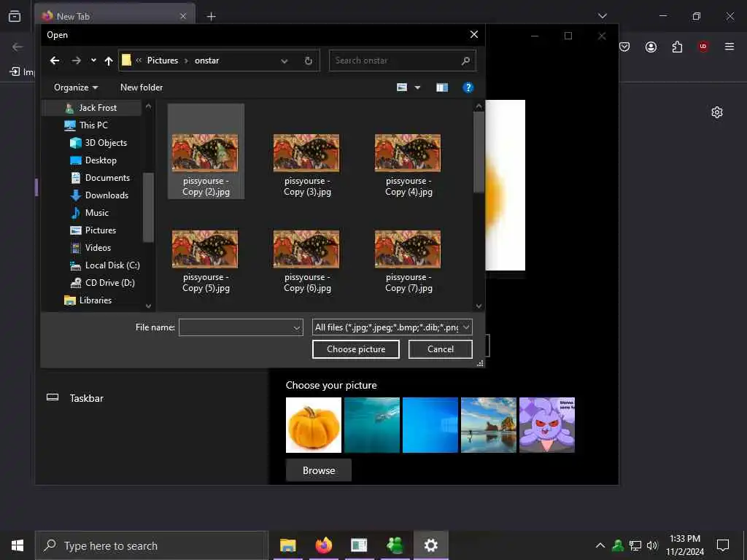747x560 pixels.
Task: Select pissyourse - Copy (3).jpg
Action: [x=307, y=164]
